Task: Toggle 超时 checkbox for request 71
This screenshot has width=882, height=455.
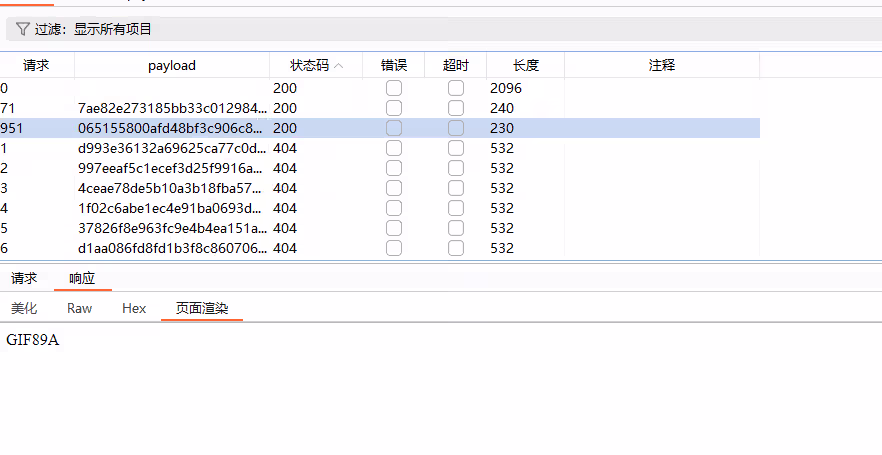Action: (456, 108)
